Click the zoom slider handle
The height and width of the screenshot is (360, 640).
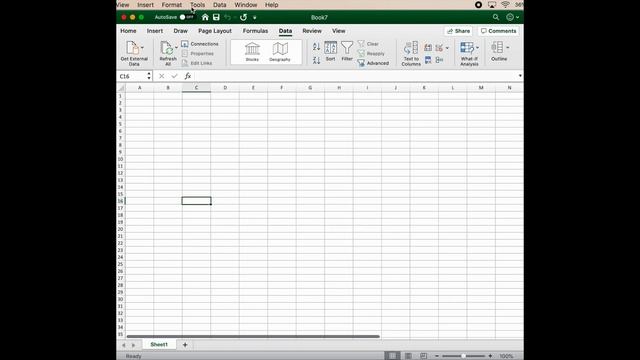pos(463,356)
